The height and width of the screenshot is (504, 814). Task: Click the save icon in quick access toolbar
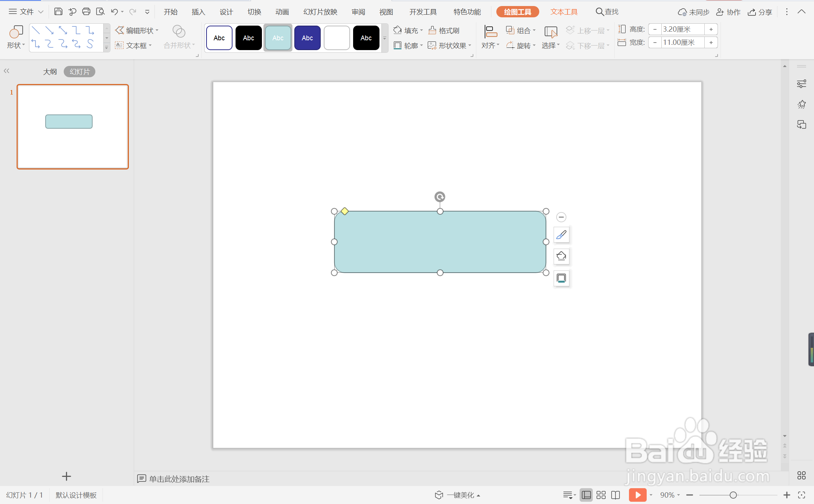click(58, 12)
